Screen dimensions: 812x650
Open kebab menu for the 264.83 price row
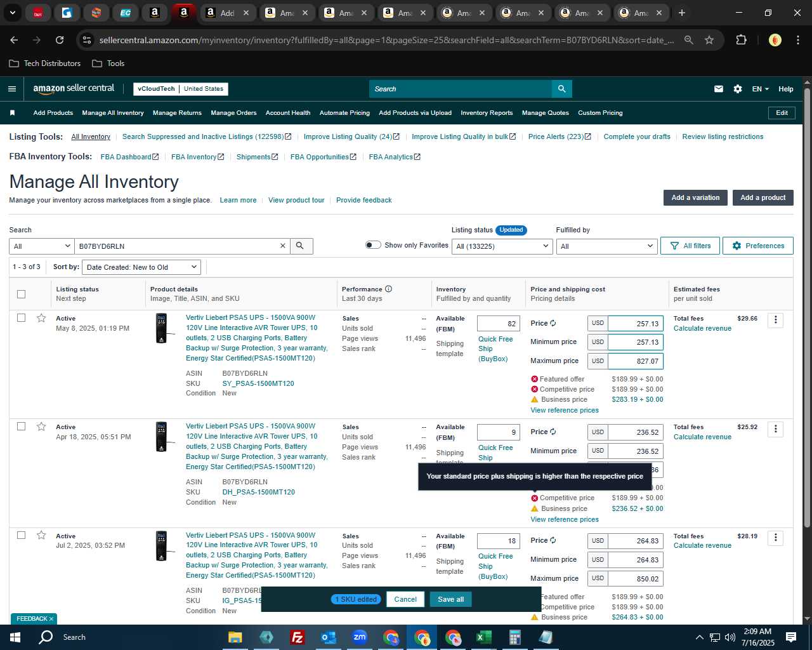point(775,538)
